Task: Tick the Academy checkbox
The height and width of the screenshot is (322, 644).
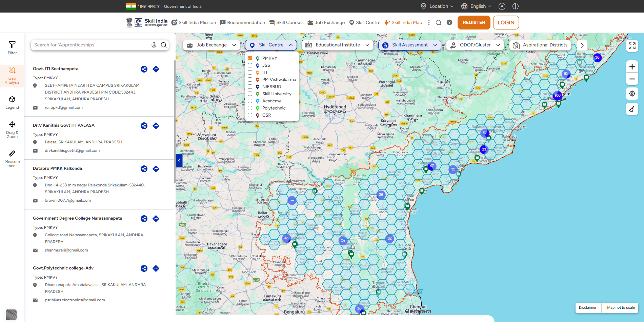Action: 250,101
